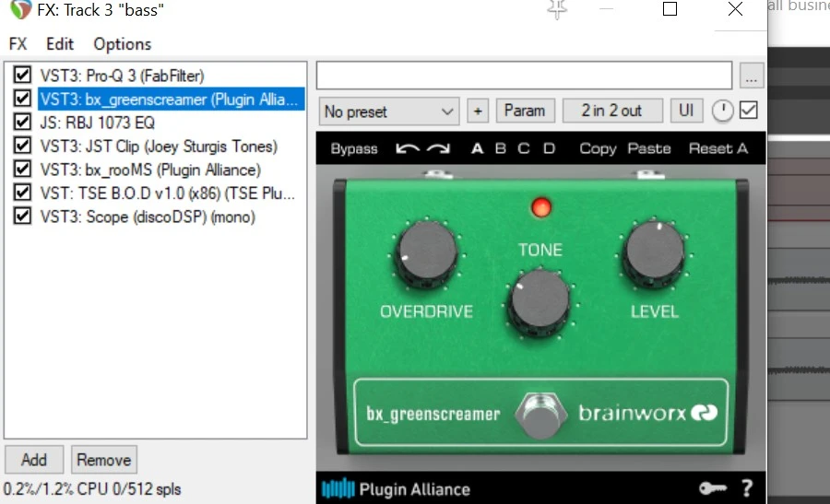Click the brainworx logo on the pedal

pos(647,413)
